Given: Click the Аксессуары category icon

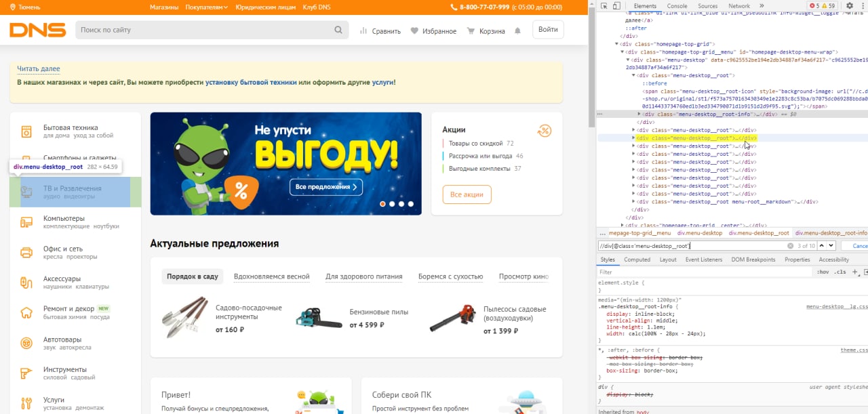Looking at the screenshot, I should tap(26, 283).
